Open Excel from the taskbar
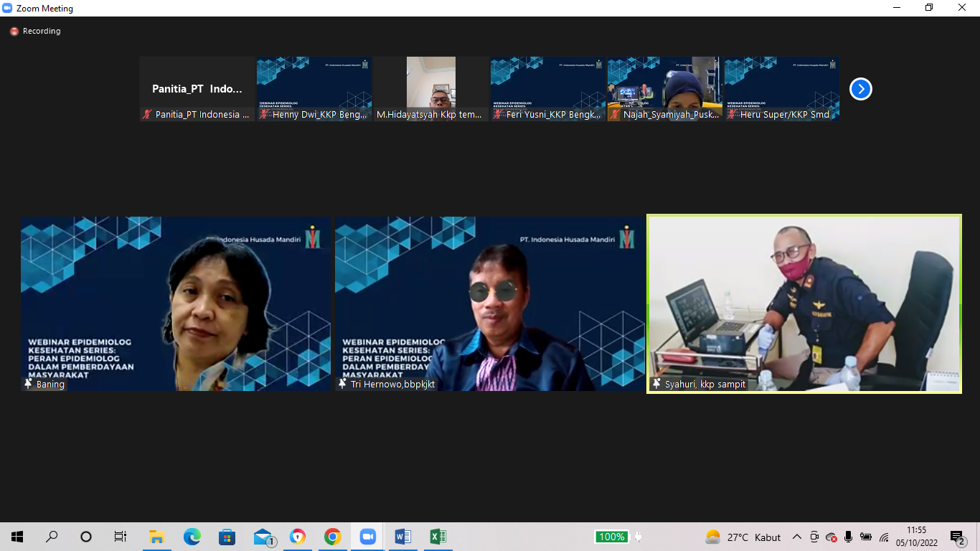 coord(438,537)
